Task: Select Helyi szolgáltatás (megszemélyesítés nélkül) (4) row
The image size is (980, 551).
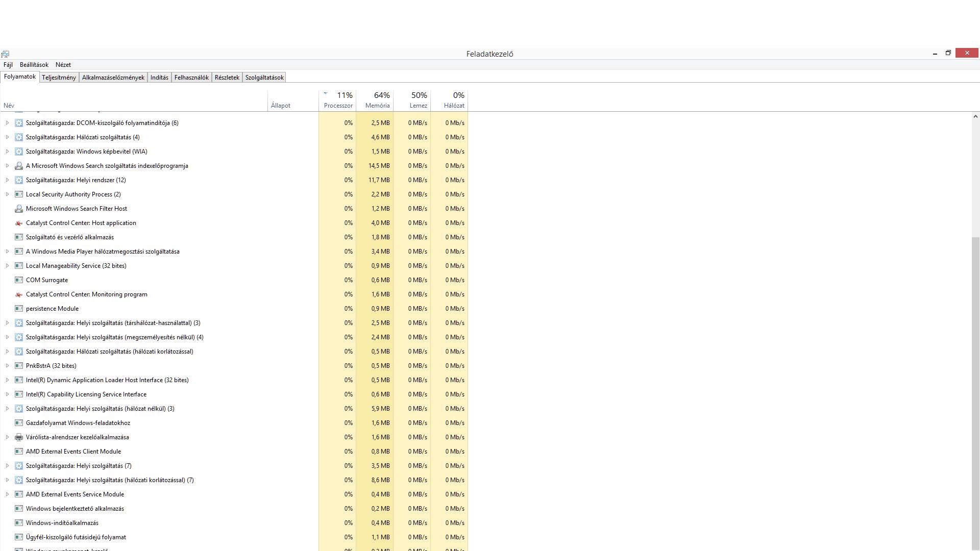Action: tap(234, 337)
